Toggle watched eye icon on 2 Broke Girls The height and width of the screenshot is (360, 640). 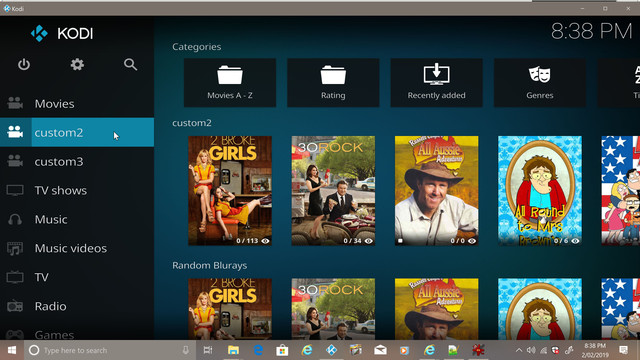pos(265,241)
